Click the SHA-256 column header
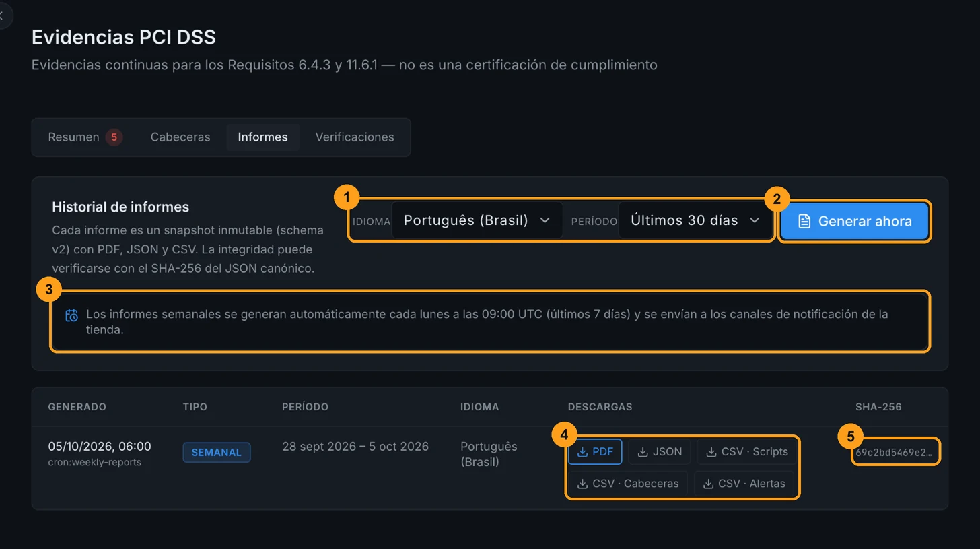This screenshot has width=980, height=549. [878, 407]
